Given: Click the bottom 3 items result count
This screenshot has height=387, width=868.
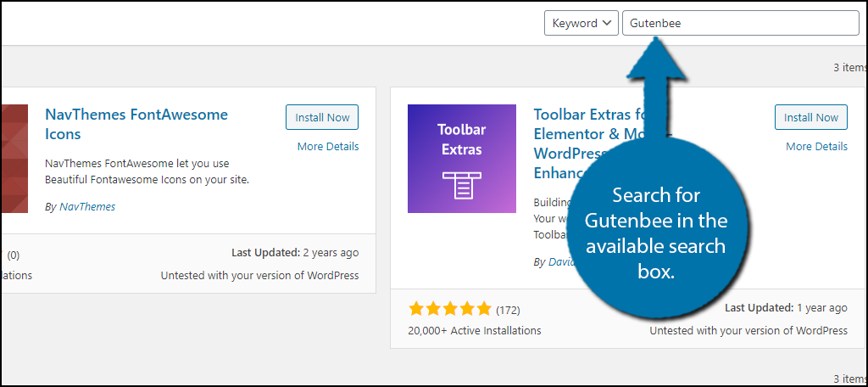Looking at the screenshot, I should 849,379.
